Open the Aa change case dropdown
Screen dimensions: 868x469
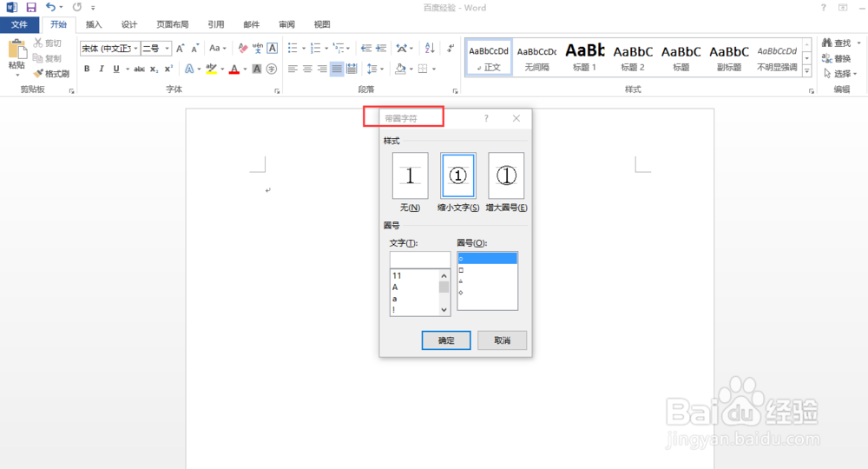tap(217, 48)
